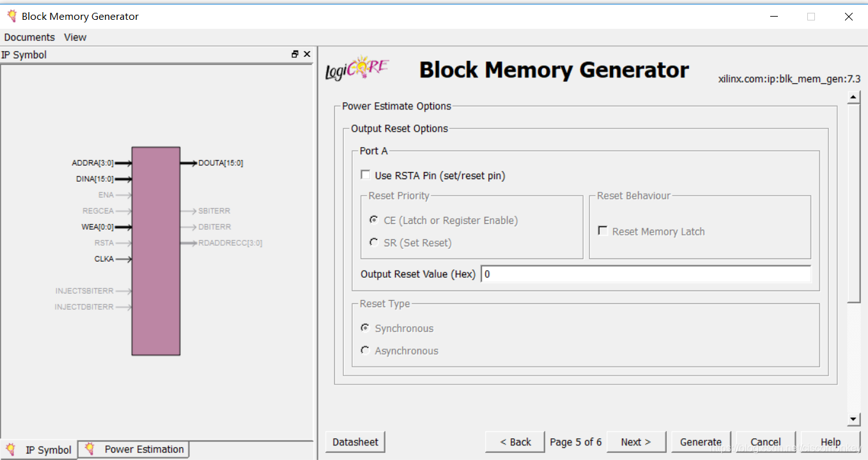This screenshot has height=460, width=868.
Task: Click the DOUTA[15:0] output label
Action: click(221, 163)
